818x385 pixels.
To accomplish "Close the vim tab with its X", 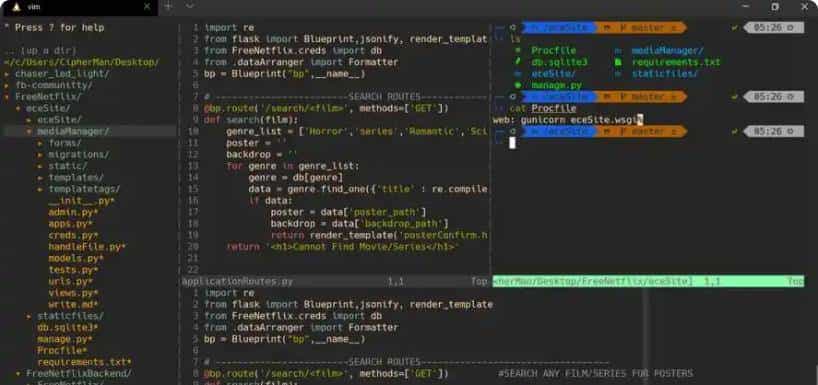I will click(x=147, y=7).
